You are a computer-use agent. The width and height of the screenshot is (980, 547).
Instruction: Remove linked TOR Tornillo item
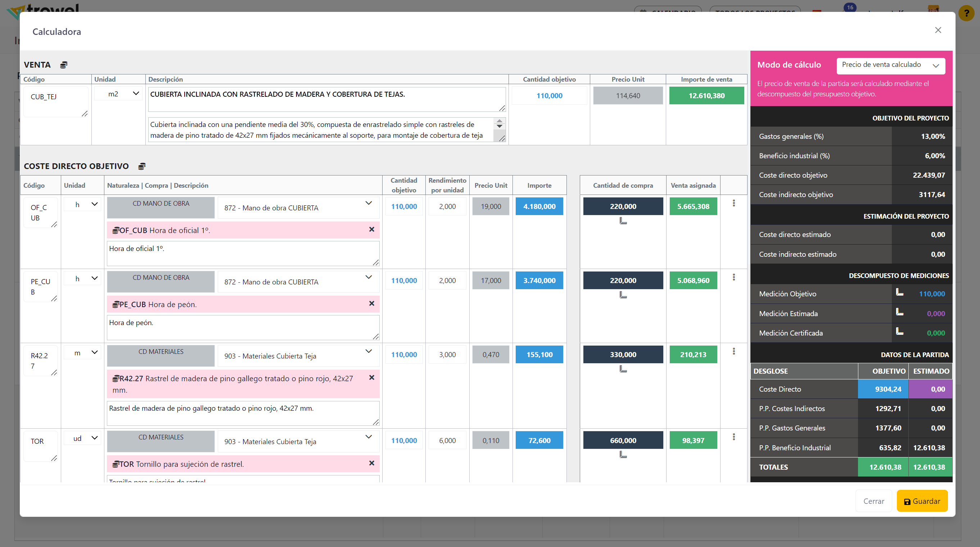point(372,463)
